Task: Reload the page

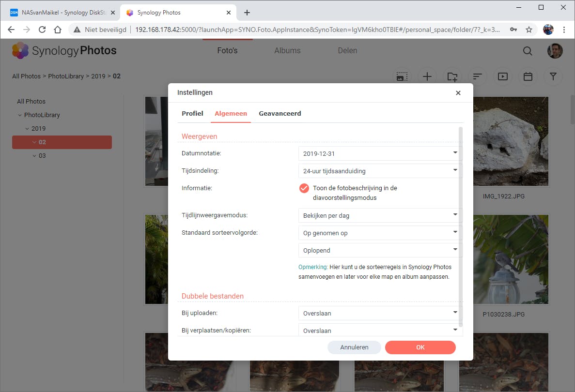Action: point(42,30)
